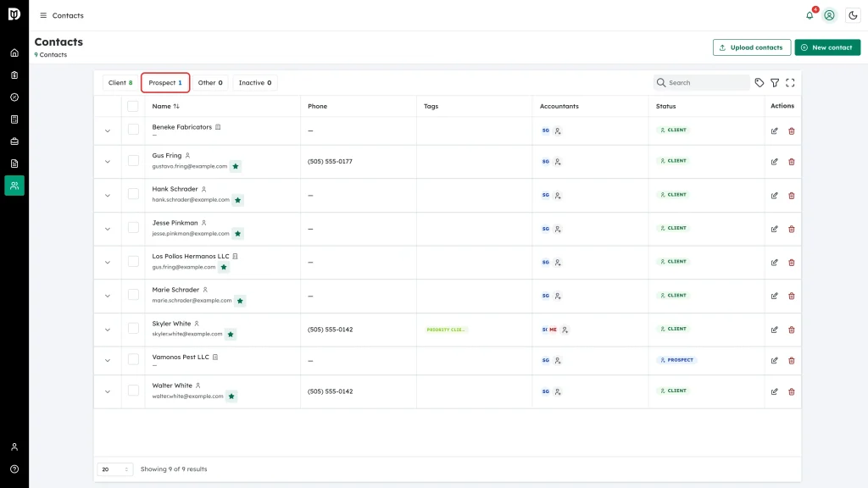Screen dimensions: 868x488
Task: Expand the Hank Schrader row
Action: 108,196
